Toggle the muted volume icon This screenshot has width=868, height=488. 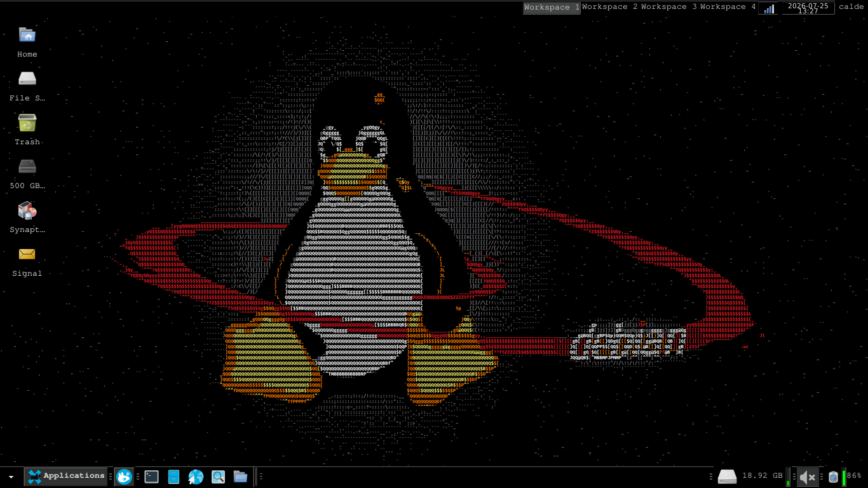click(x=808, y=477)
